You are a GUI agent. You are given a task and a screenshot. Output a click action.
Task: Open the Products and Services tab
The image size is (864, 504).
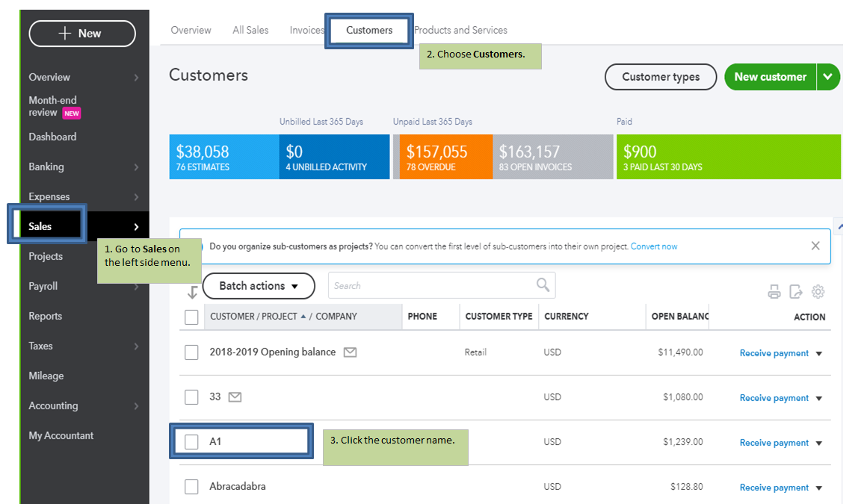[x=461, y=31]
